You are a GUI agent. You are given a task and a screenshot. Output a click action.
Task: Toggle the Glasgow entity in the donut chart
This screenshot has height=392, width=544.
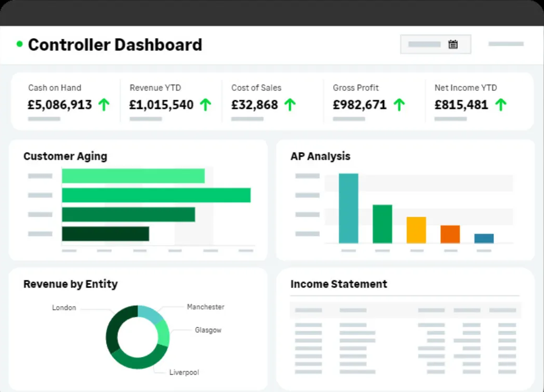click(208, 330)
